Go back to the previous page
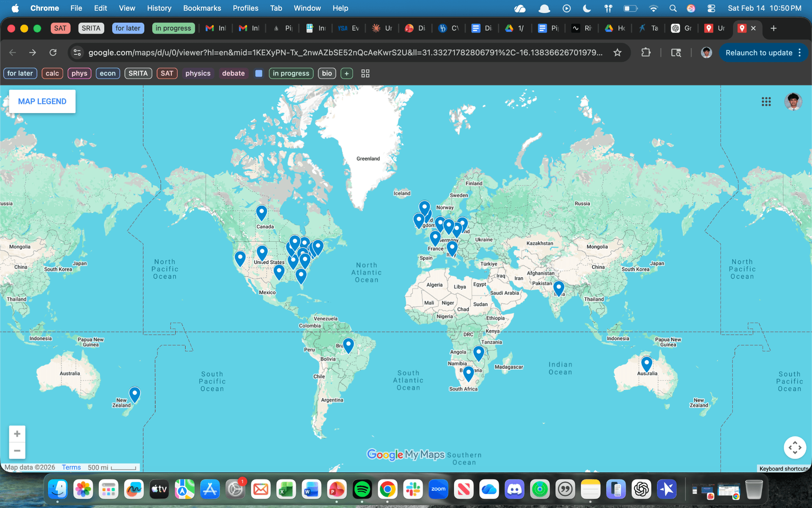The image size is (812, 508). point(13,52)
